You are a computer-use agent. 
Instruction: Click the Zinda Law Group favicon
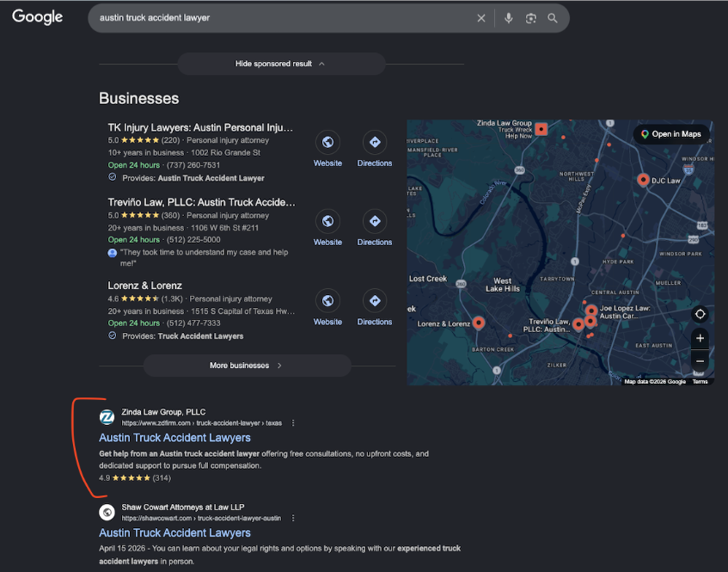click(107, 417)
